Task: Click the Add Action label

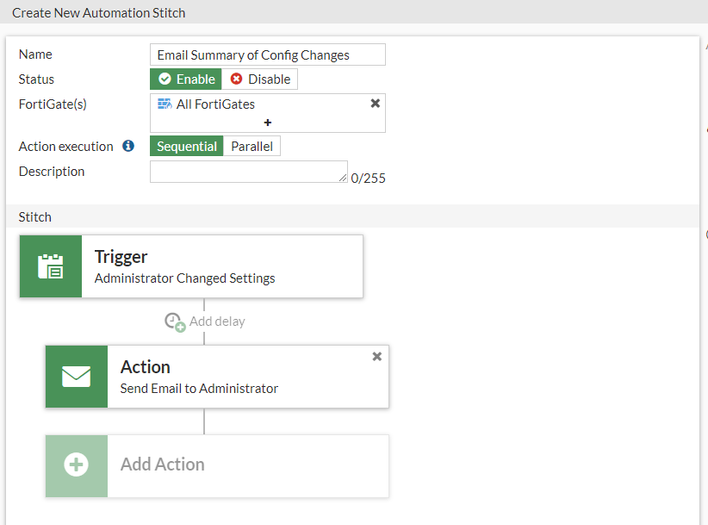Action: pyautogui.click(x=162, y=465)
